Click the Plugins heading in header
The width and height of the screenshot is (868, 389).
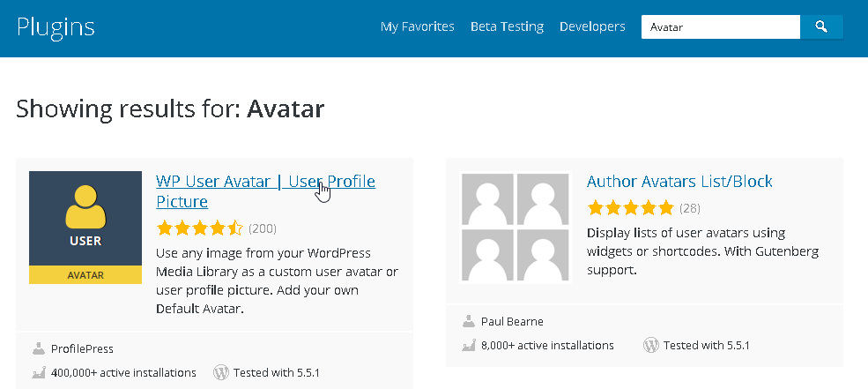pyautogui.click(x=56, y=27)
